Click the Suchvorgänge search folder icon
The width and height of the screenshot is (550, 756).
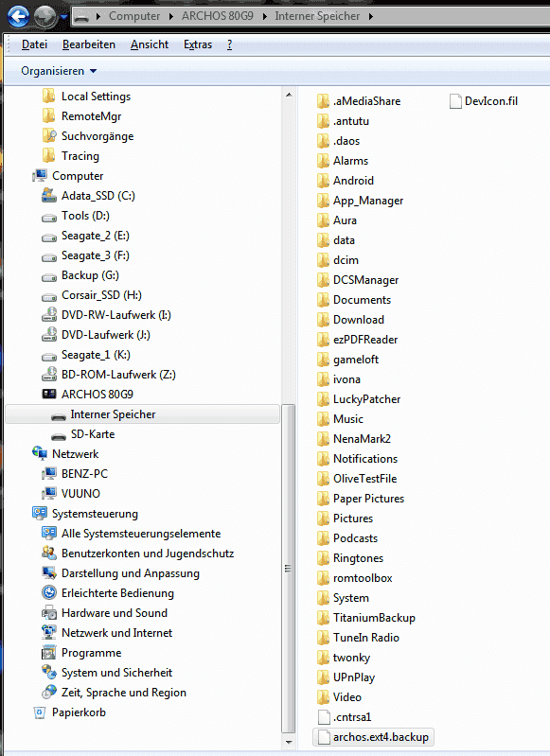[48, 136]
